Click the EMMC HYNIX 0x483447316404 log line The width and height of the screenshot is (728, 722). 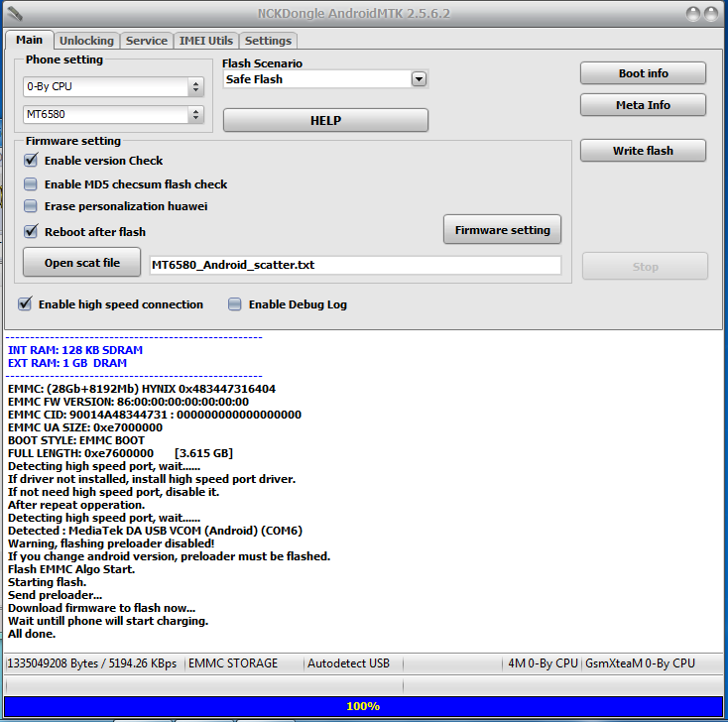tap(142, 389)
